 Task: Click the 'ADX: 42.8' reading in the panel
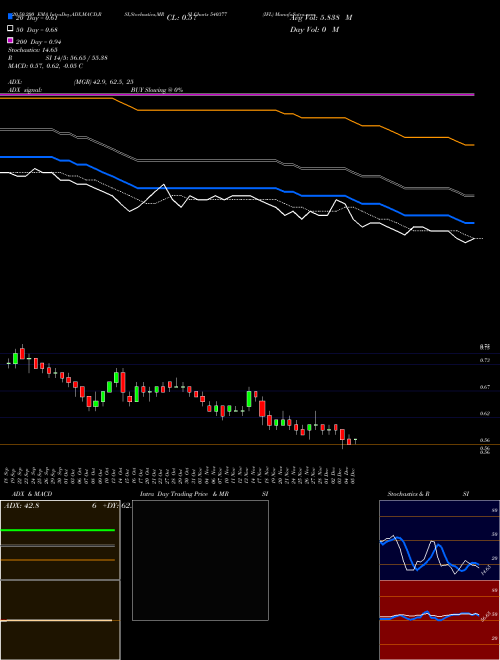21,506
